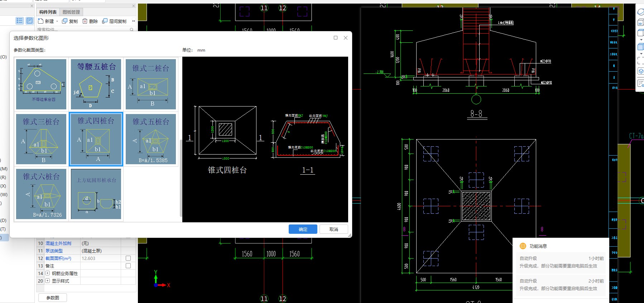Switch to the 构件列表 tab
This screenshot has height=303, width=644.
click(48, 12)
